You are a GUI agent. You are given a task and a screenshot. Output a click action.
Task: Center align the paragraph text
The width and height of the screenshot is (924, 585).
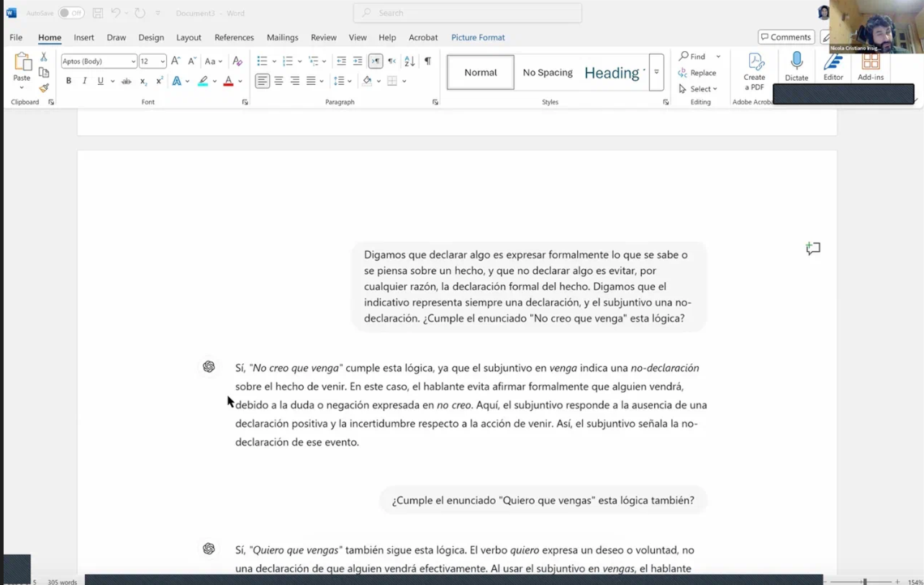(278, 81)
